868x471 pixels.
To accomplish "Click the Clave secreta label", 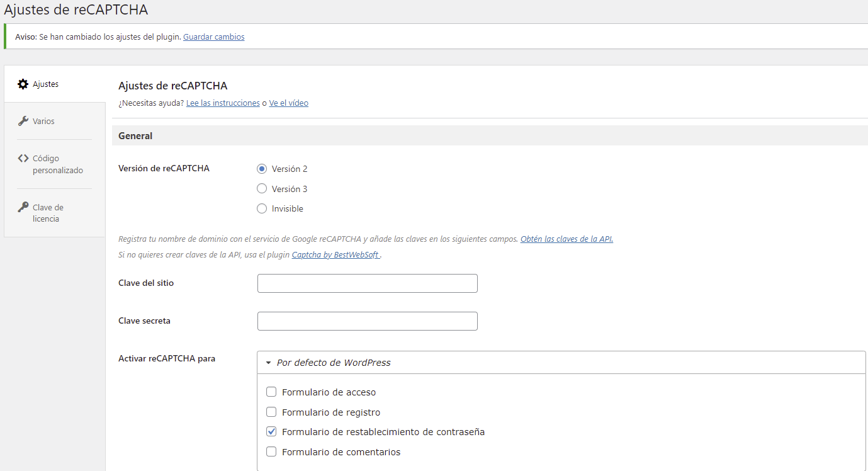I will [144, 321].
